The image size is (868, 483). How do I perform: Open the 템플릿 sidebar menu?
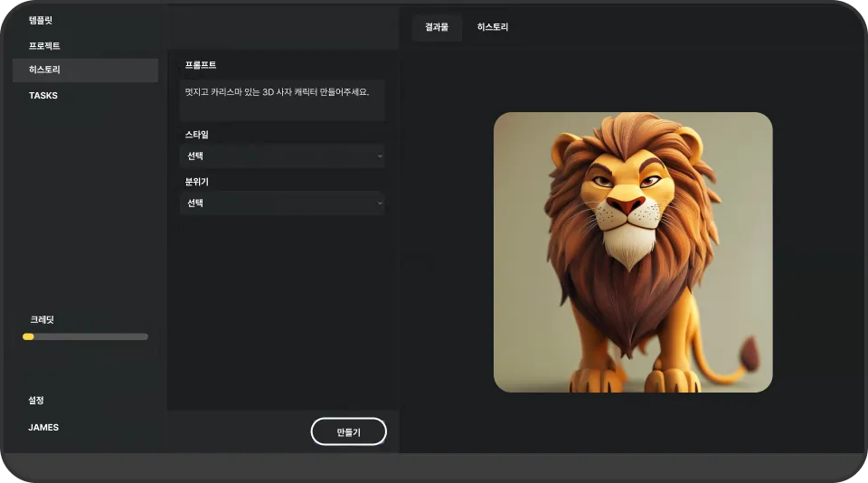[x=41, y=21]
